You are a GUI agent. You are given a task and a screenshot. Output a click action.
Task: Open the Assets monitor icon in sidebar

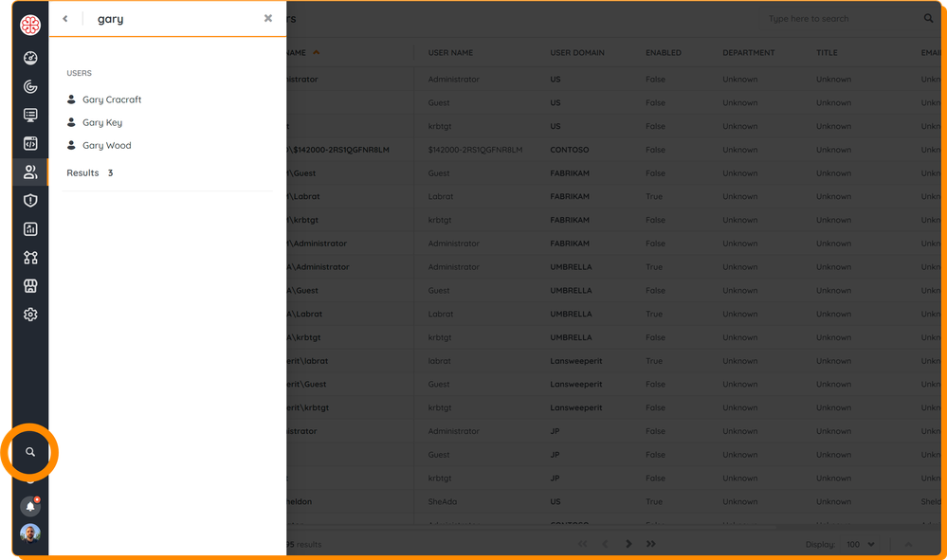click(x=30, y=116)
